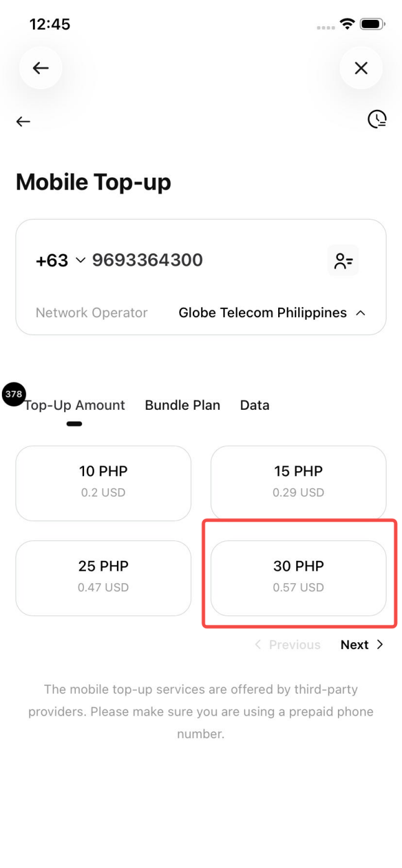Choose the 15 PHP amount option
402x868 pixels.
tap(298, 483)
